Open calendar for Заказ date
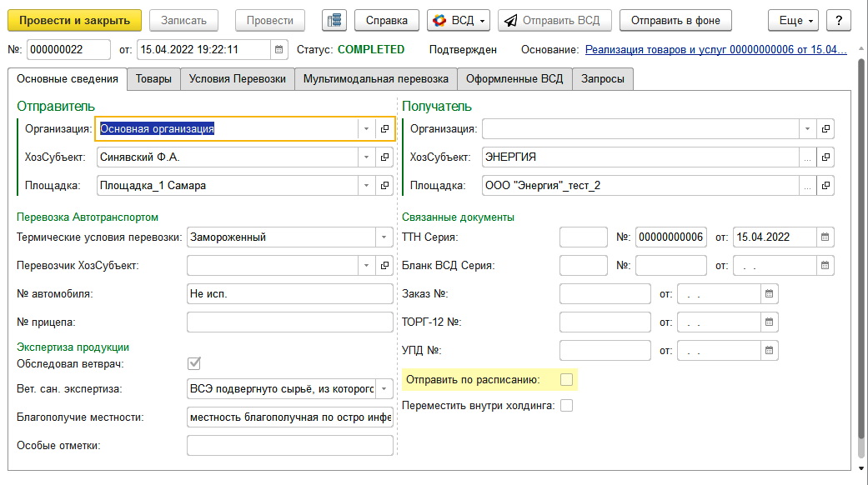 (x=769, y=293)
